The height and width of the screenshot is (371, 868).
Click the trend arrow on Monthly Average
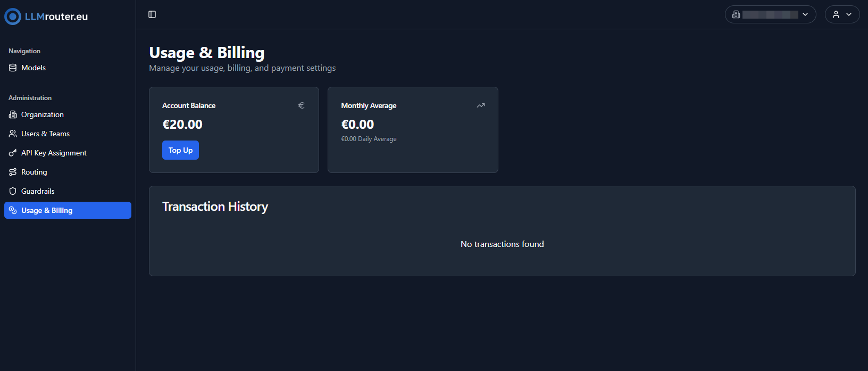point(481,105)
